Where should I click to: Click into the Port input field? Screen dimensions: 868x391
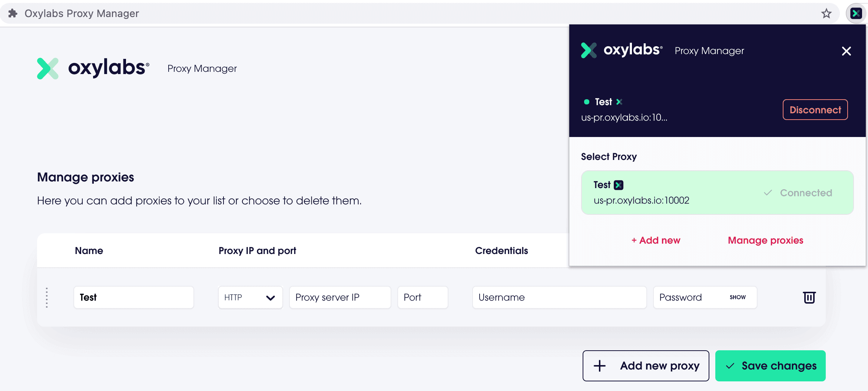point(423,297)
